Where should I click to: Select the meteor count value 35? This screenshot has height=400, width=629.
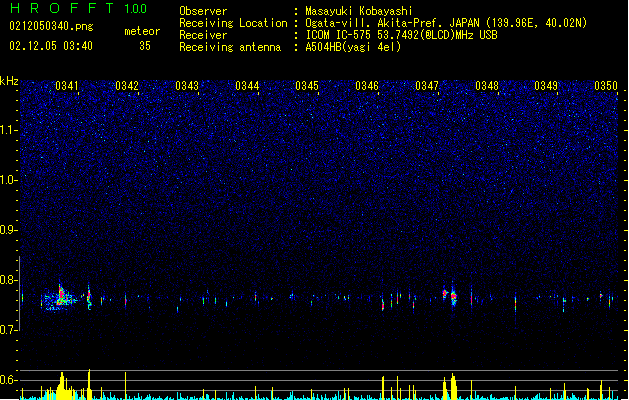point(145,46)
